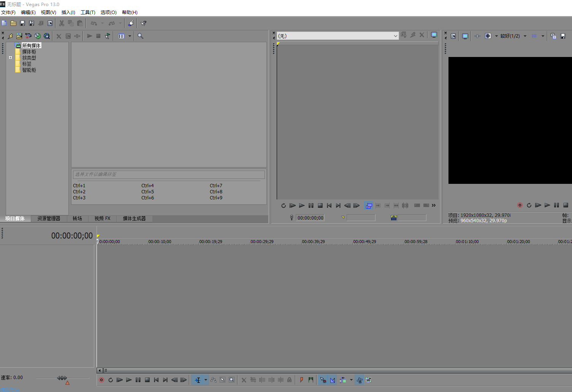
Task: Open the 选项(O) menu
Action: tap(108, 13)
